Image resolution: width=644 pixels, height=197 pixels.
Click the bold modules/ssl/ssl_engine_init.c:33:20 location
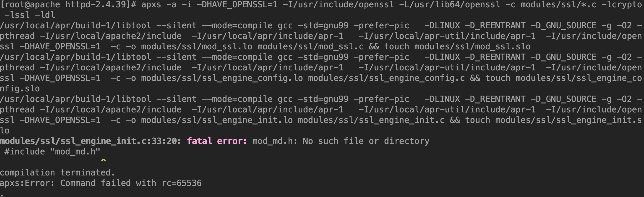[x=91, y=141]
